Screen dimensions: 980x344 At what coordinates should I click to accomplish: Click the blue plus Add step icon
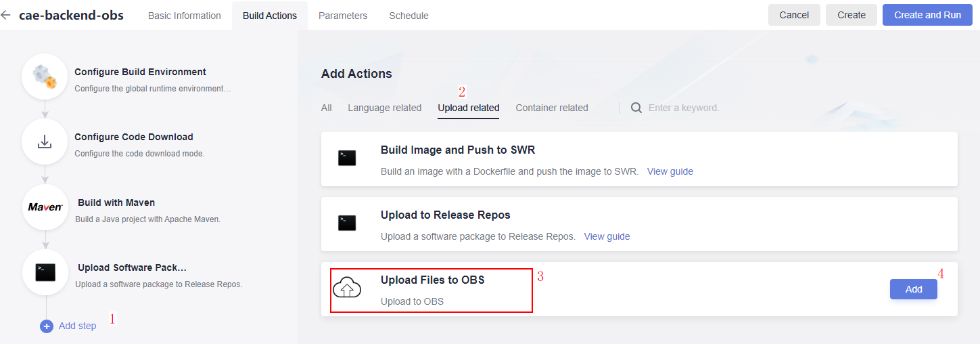click(x=47, y=326)
